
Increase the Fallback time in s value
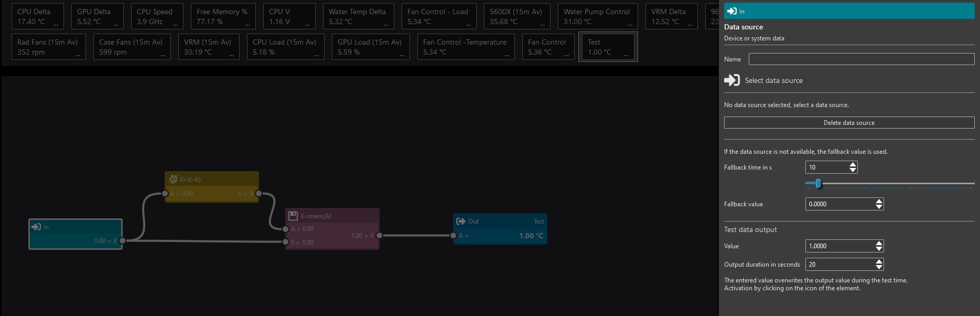853,164
